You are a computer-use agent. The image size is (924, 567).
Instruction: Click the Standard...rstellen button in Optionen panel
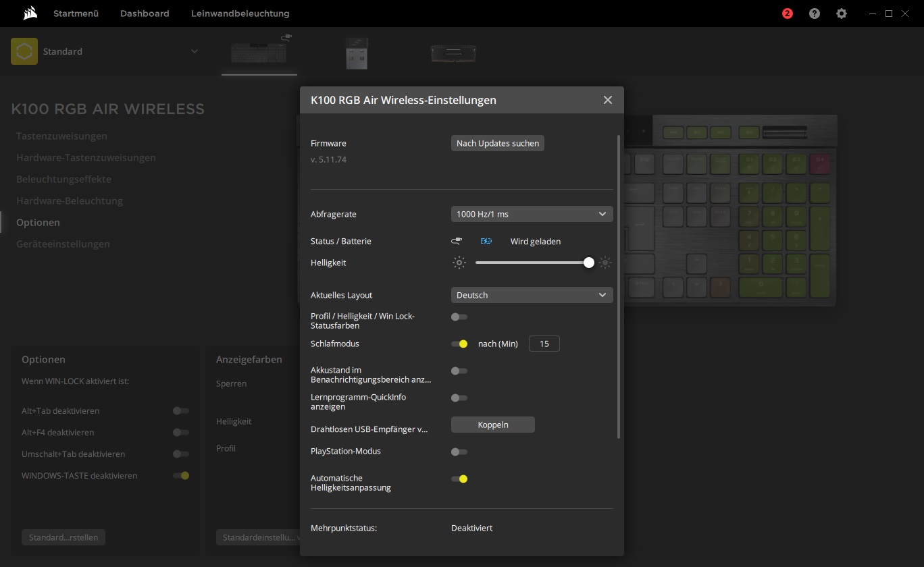(63, 537)
